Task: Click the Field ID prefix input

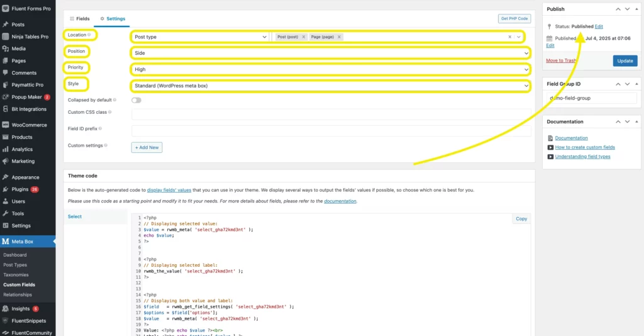Action: click(x=331, y=131)
